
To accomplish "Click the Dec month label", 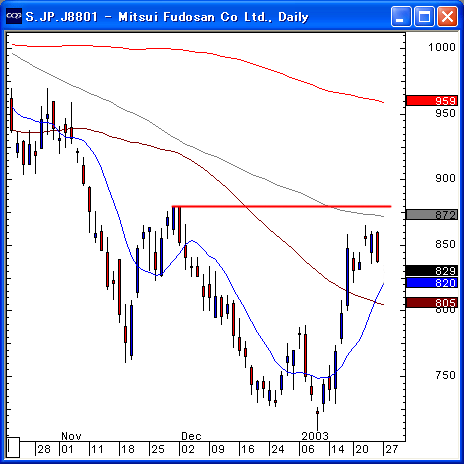I will (x=191, y=436).
